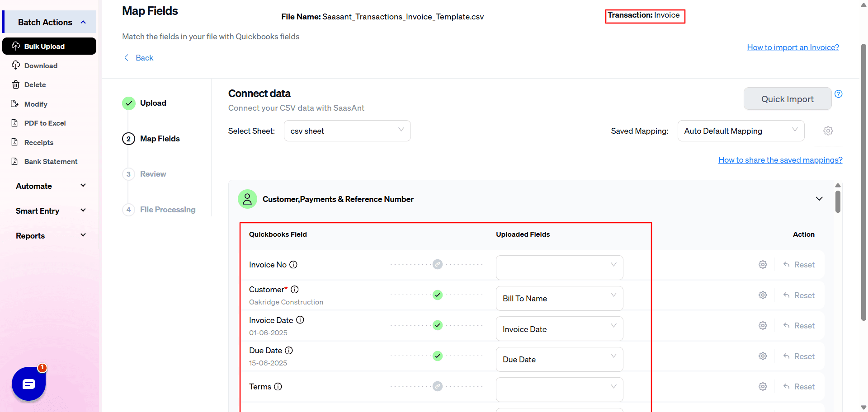Click the Customer mapped green check indicator
The height and width of the screenshot is (412, 868).
tap(437, 295)
